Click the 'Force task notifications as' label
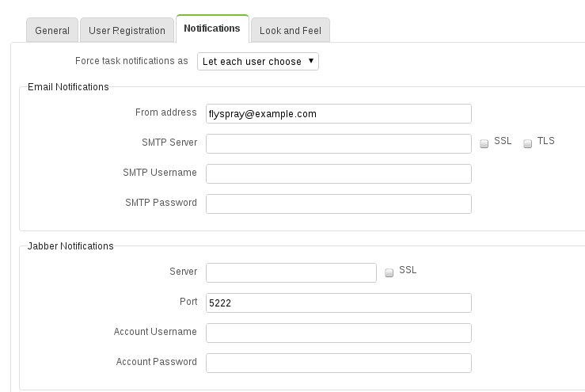 pyautogui.click(x=131, y=61)
